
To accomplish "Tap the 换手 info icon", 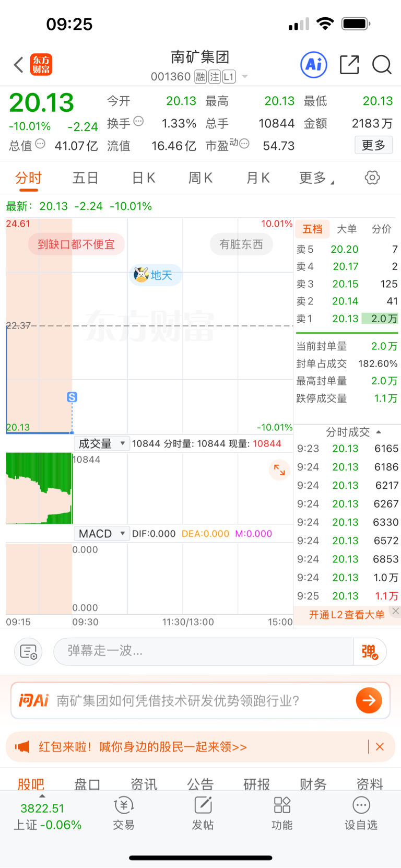I will coord(138,121).
